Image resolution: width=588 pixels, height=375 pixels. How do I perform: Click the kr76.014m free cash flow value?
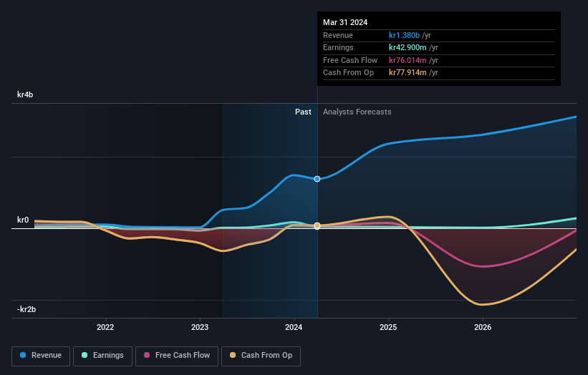(408, 60)
